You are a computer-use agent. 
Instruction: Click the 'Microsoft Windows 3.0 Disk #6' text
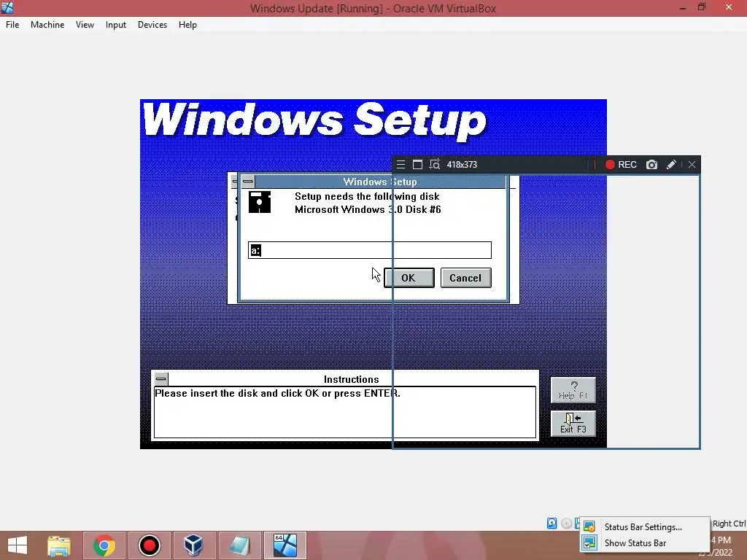click(x=368, y=209)
